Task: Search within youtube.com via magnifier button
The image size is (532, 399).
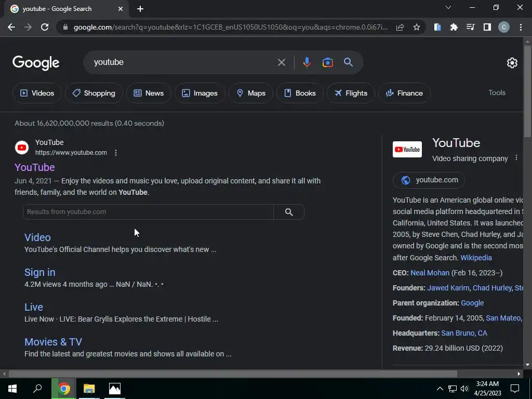Action: (289, 212)
